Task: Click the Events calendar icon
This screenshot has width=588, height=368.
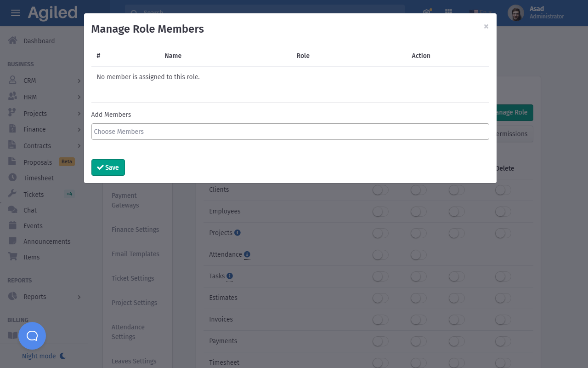Action: point(13,225)
